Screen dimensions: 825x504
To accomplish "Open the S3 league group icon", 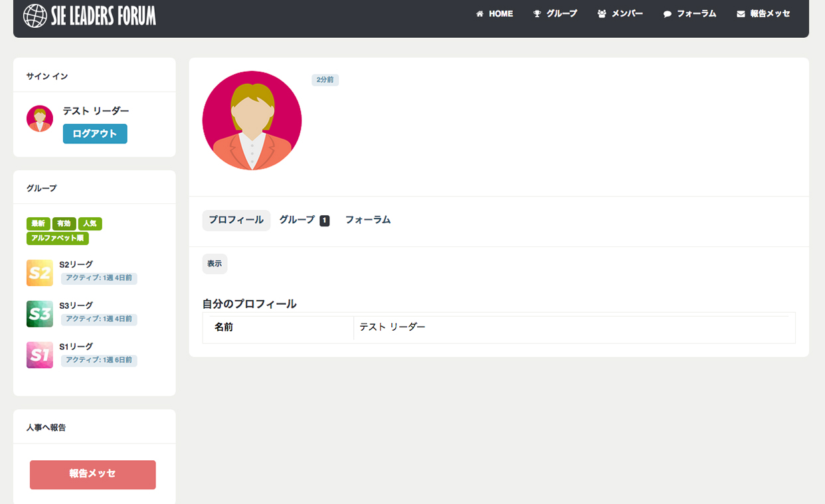I will pyautogui.click(x=40, y=314).
